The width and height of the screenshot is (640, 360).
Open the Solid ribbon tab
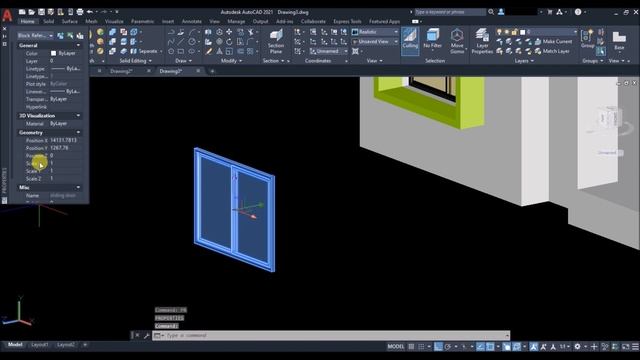click(49, 21)
